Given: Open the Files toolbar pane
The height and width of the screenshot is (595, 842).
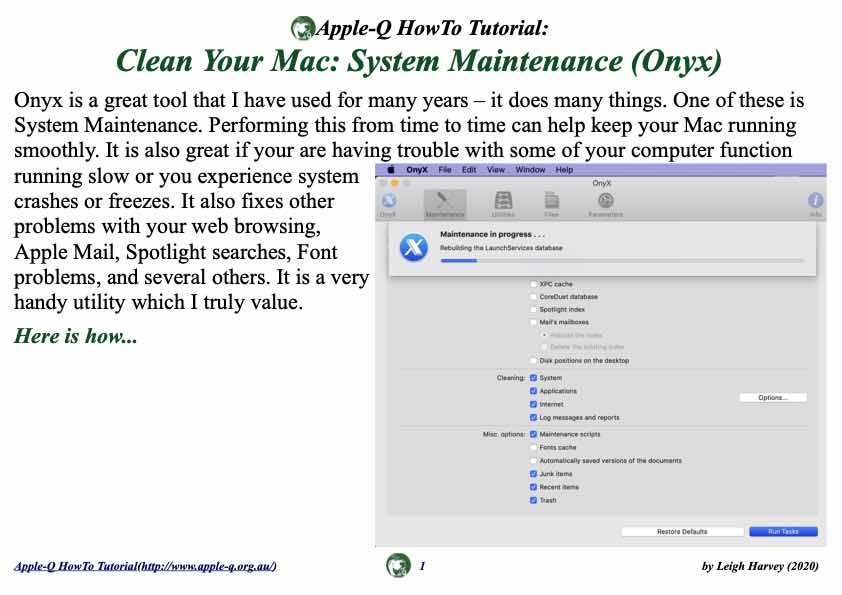Looking at the screenshot, I should coord(551,205).
